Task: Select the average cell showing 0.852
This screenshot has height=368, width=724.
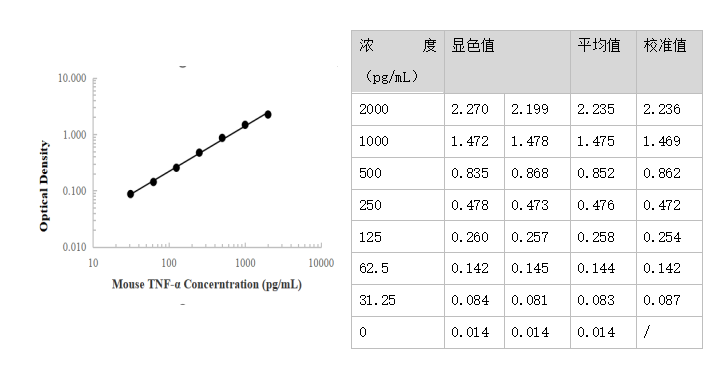Action: pyautogui.click(x=603, y=173)
